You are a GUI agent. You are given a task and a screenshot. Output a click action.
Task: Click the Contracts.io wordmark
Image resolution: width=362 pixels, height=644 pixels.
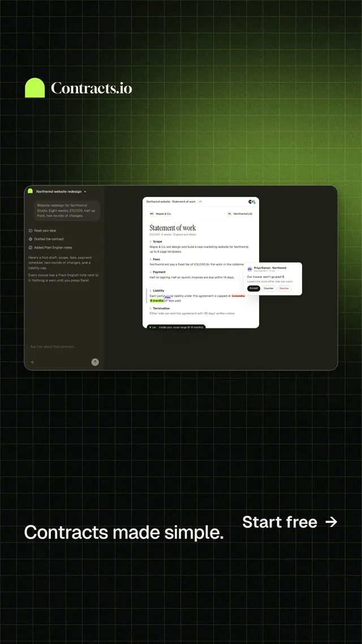pyautogui.click(x=92, y=88)
